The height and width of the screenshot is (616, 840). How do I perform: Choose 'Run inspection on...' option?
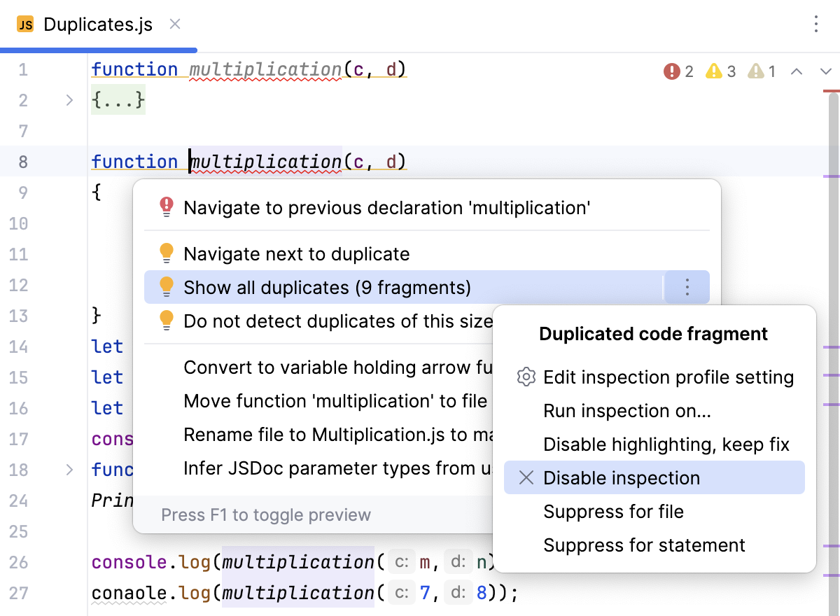[626, 411]
